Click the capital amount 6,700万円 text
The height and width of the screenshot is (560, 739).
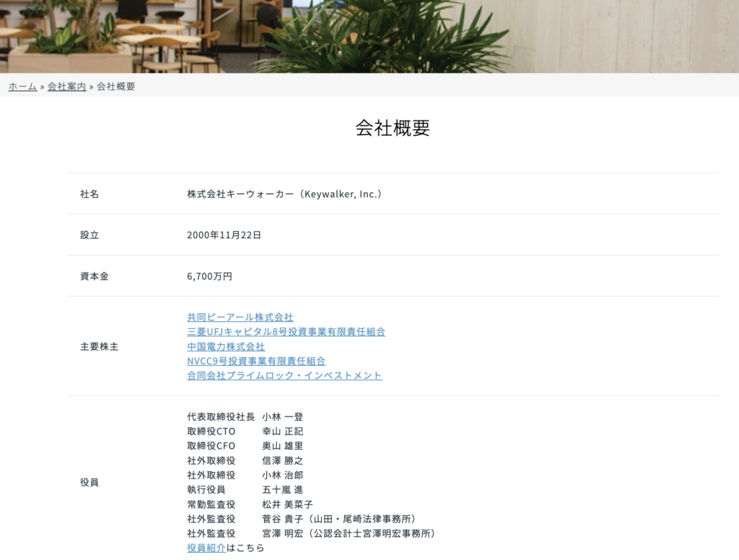211,276
